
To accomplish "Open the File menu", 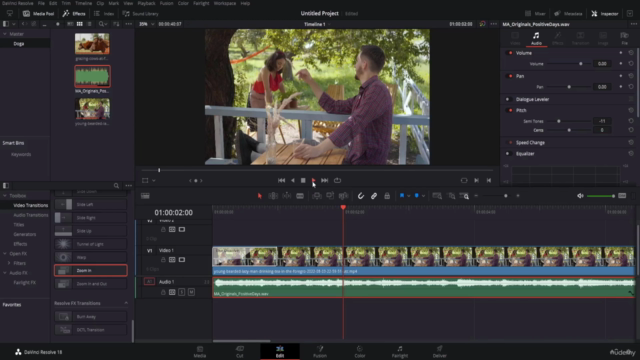I will point(41,3).
